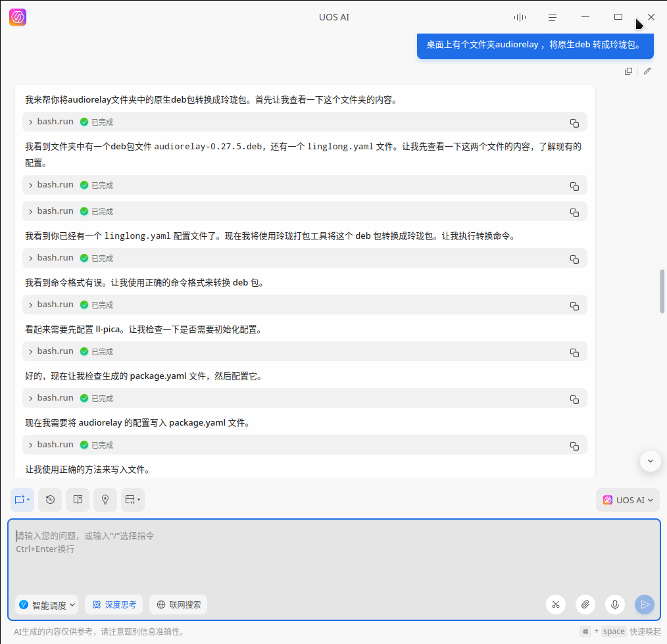Expand bash.run below the ll-pica message
Image resolution: width=667 pixels, height=644 pixels.
pos(31,352)
